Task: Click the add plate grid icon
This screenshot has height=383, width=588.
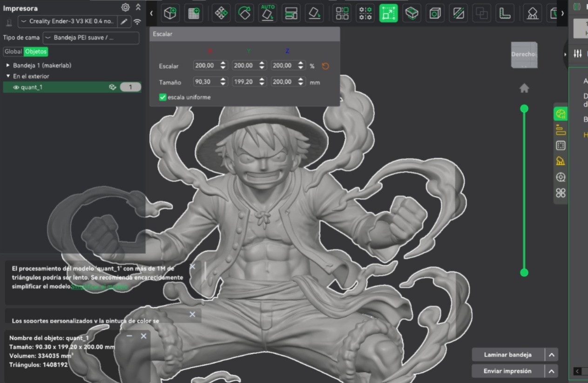Action: pos(193,13)
